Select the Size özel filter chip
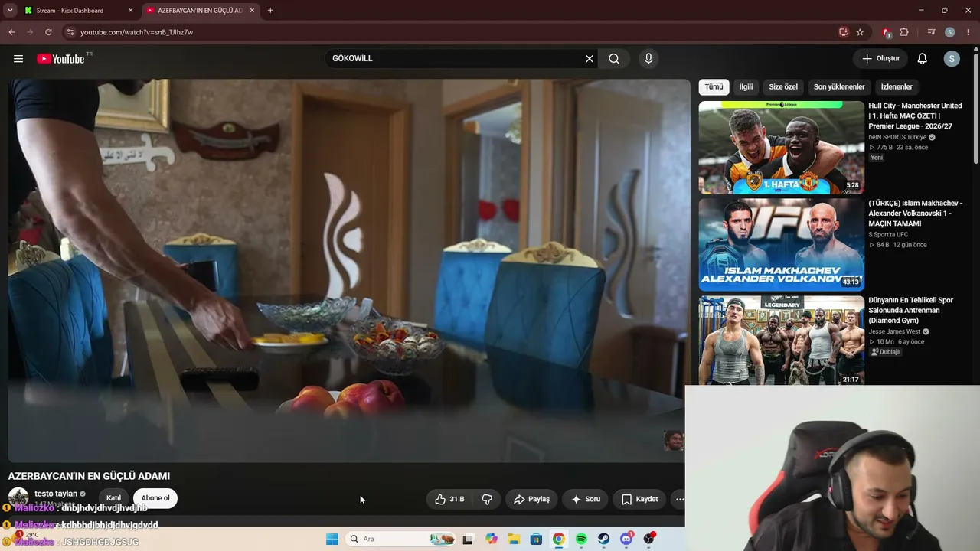 (783, 87)
